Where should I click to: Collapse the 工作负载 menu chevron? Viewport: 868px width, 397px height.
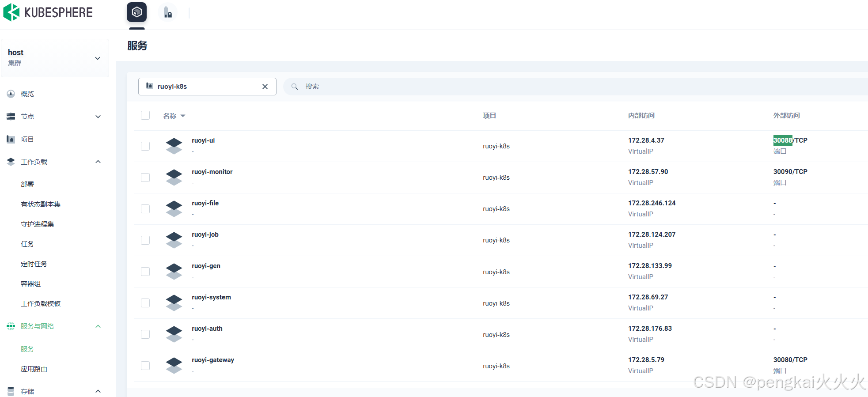(98, 162)
